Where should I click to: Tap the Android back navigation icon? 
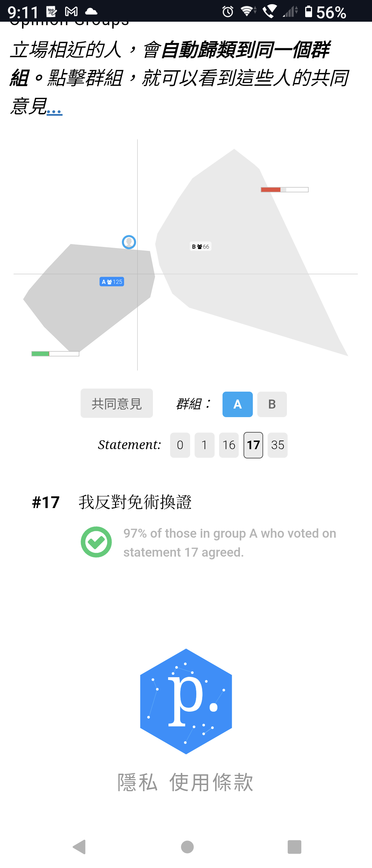point(79,847)
